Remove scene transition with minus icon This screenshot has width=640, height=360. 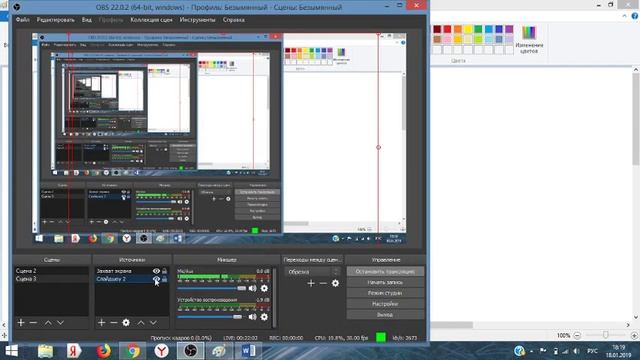coord(323,283)
